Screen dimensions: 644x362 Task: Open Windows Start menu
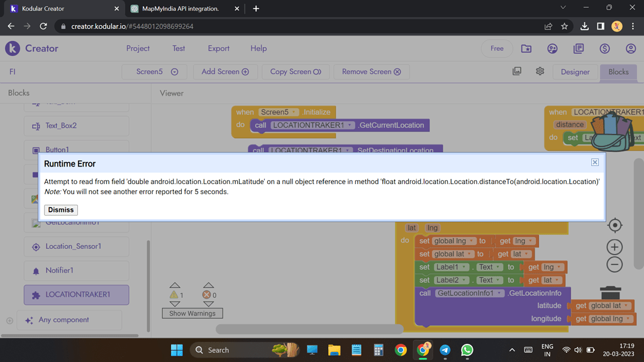(x=177, y=350)
